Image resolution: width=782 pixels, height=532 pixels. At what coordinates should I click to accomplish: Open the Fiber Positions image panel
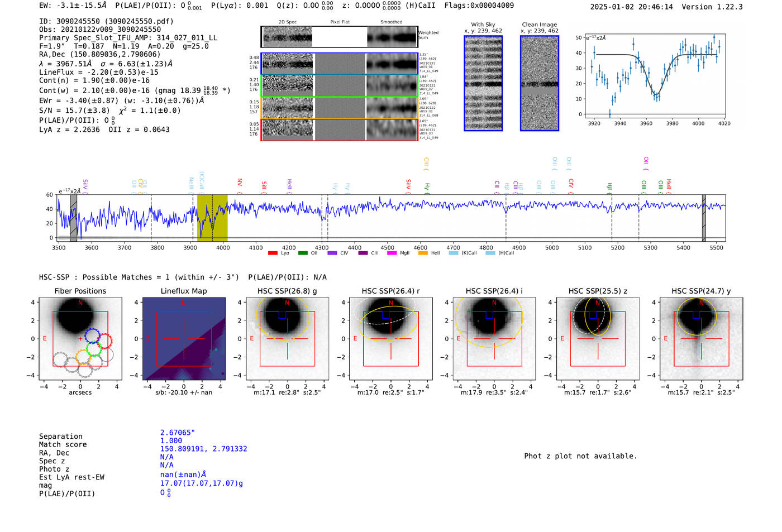(80, 339)
